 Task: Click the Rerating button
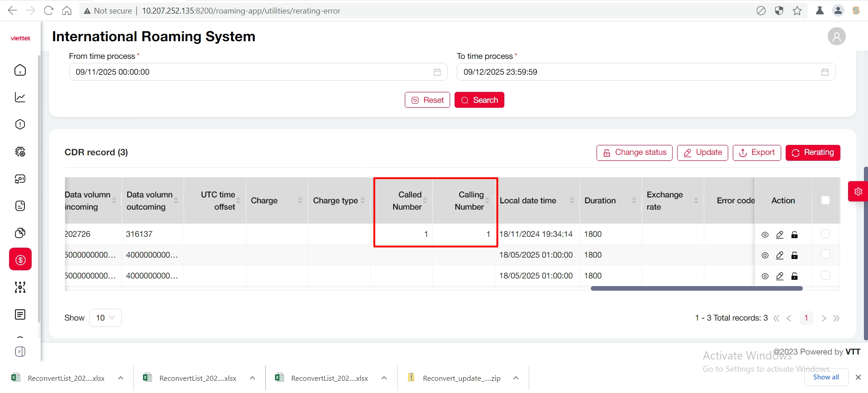point(812,153)
